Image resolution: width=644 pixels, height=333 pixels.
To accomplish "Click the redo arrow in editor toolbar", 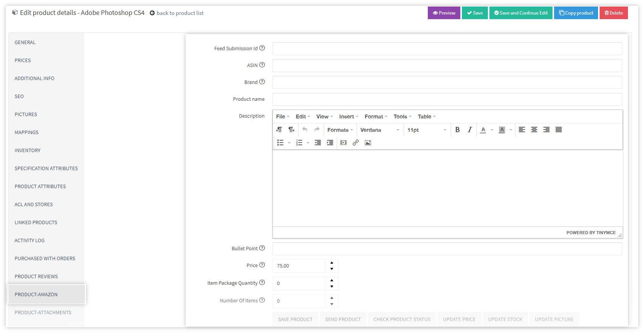I will [317, 130].
